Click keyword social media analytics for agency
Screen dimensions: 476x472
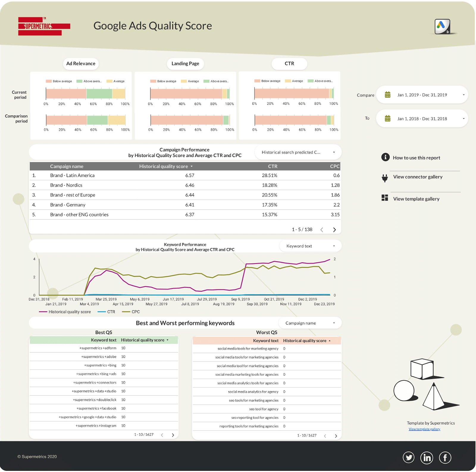point(253,392)
